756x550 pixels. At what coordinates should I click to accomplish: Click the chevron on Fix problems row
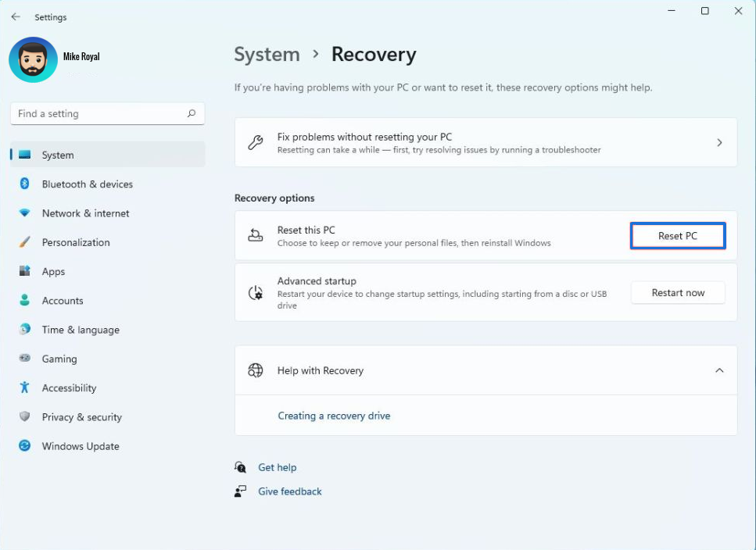pos(719,142)
